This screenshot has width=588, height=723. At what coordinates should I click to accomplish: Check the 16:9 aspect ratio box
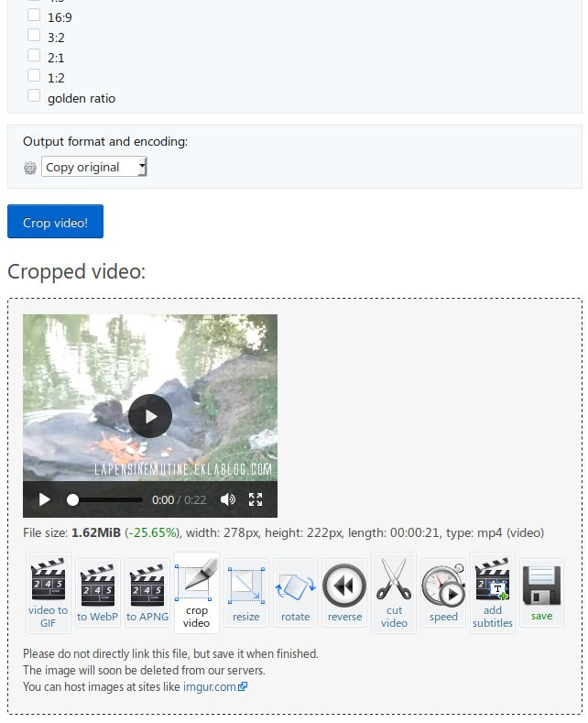coord(34,16)
